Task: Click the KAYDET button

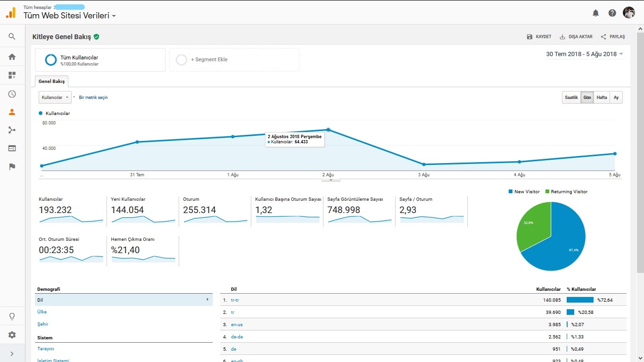Action: pyautogui.click(x=539, y=37)
